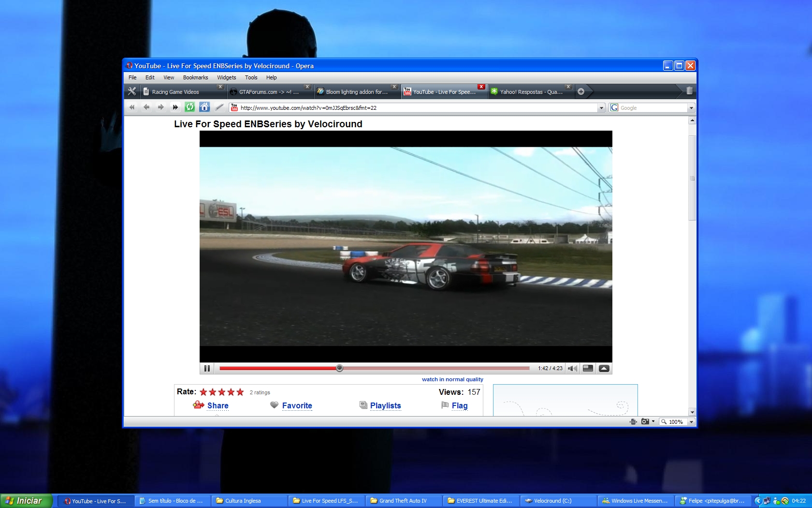The image size is (812, 508).
Task: Go forward to the next page
Action: (161, 107)
